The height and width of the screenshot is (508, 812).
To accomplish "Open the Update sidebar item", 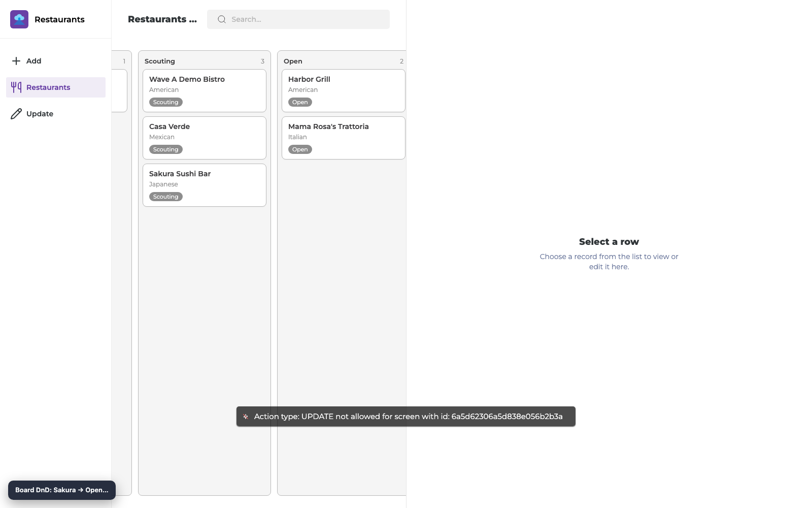I will 56,114.
